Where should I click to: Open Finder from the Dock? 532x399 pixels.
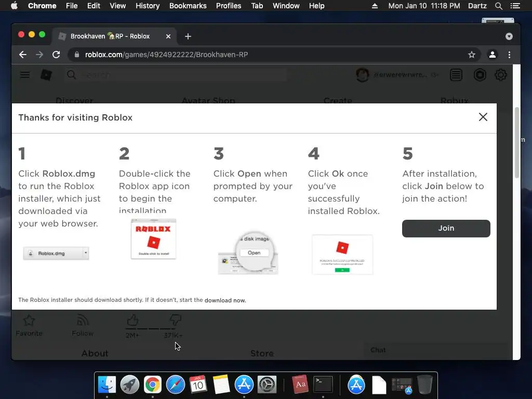[x=107, y=385]
